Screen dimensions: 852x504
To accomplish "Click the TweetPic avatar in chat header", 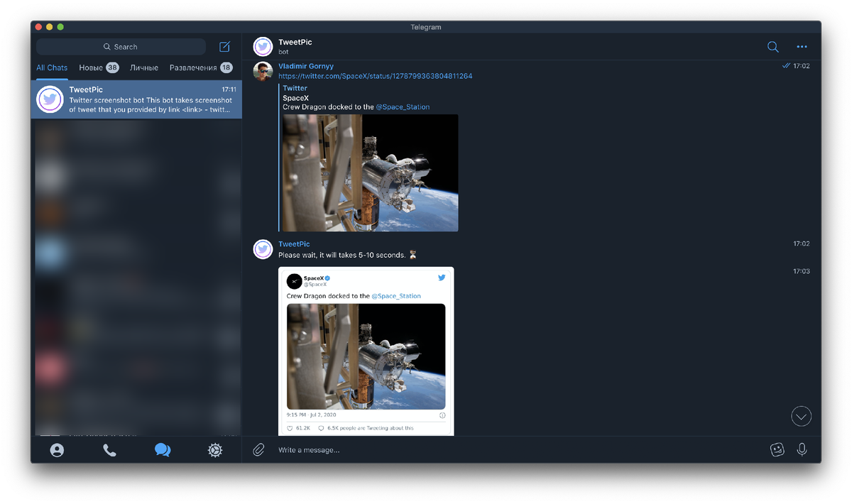I will coord(263,46).
